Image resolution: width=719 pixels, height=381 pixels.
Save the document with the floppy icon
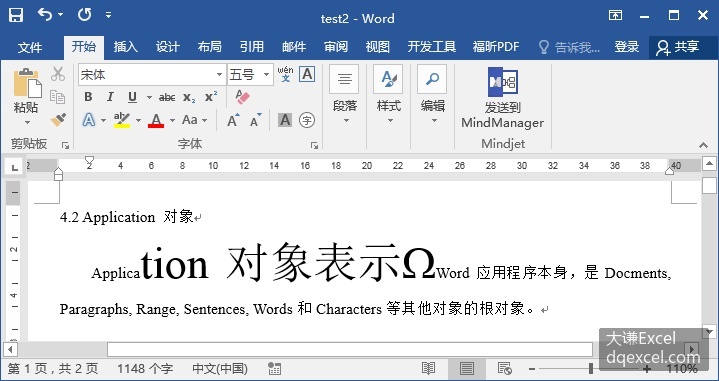[16, 16]
